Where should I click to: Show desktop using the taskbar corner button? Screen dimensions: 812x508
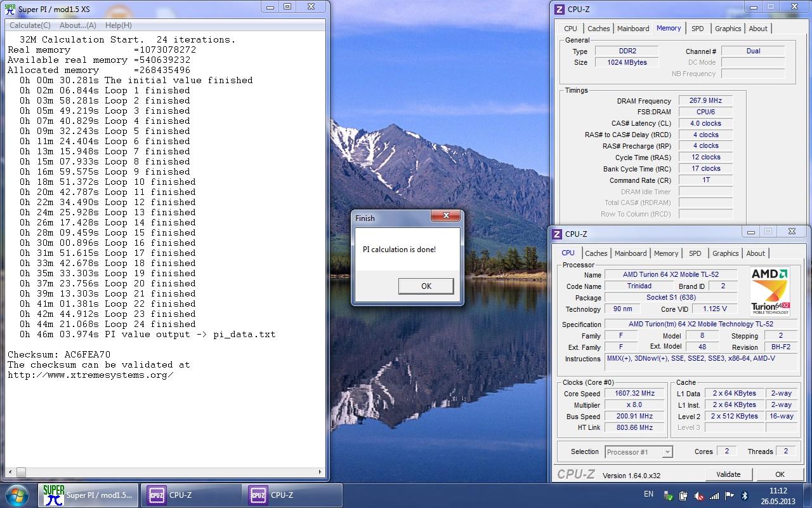point(807,495)
